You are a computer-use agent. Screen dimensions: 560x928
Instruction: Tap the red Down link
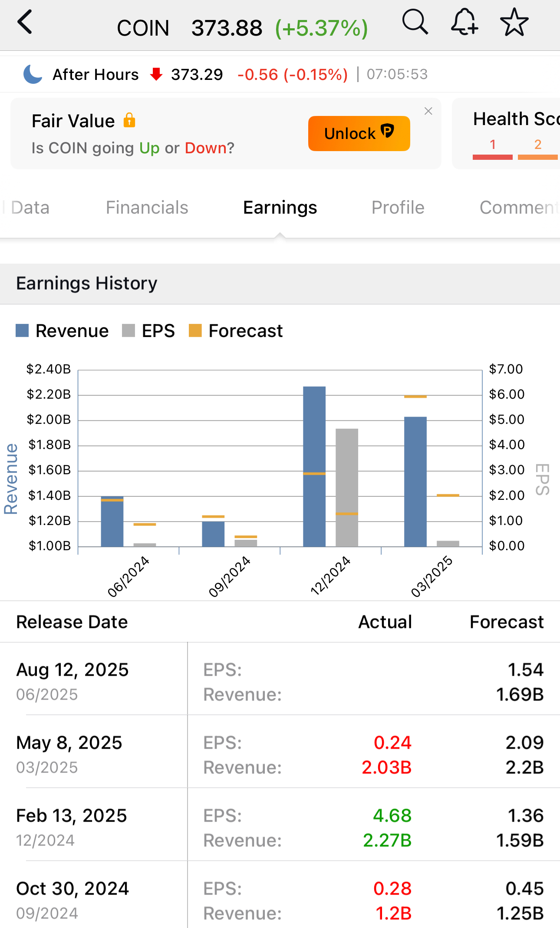206,148
